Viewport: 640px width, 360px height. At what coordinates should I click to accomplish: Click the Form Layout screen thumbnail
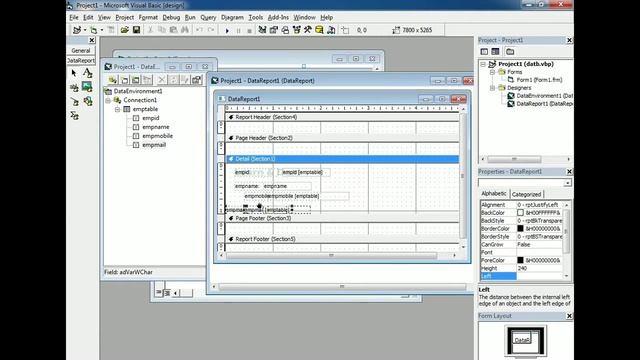tap(525, 340)
